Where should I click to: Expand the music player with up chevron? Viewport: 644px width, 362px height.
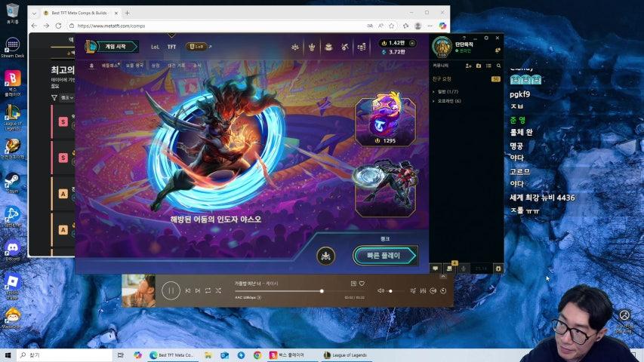pyautogui.click(x=443, y=277)
